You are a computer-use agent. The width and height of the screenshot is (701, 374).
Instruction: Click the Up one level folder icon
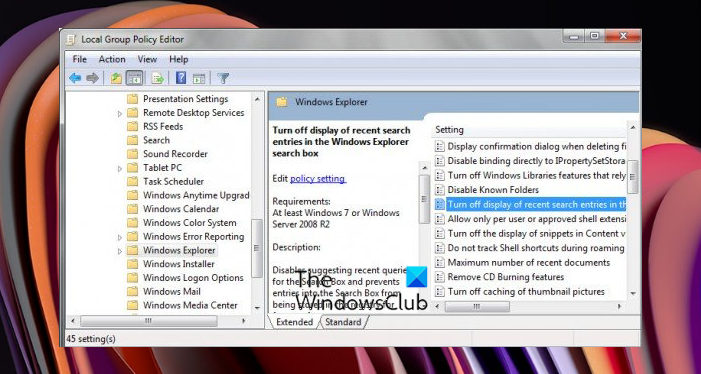pyautogui.click(x=116, y=79)
